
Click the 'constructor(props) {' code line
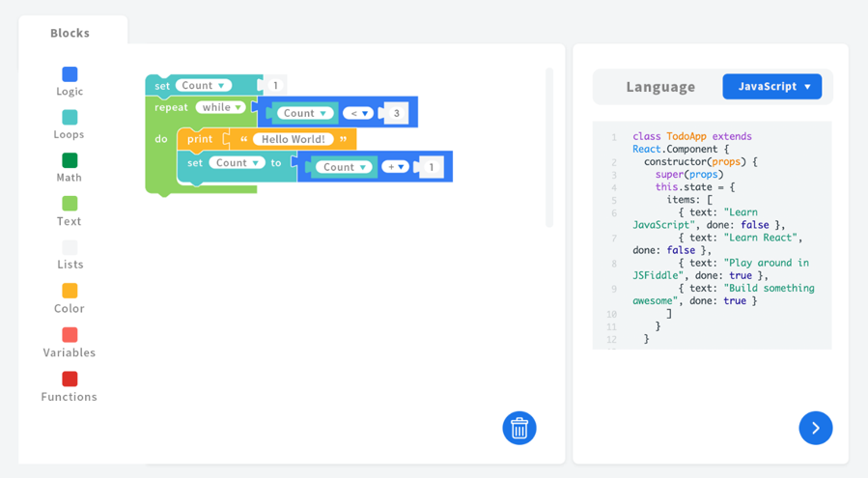point(700,161)
